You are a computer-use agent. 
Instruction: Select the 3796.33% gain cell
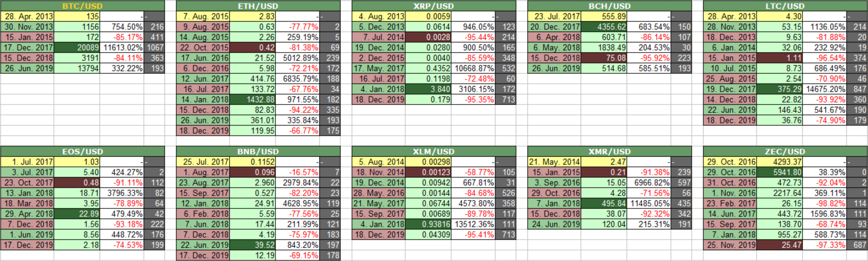click(122, 193)
